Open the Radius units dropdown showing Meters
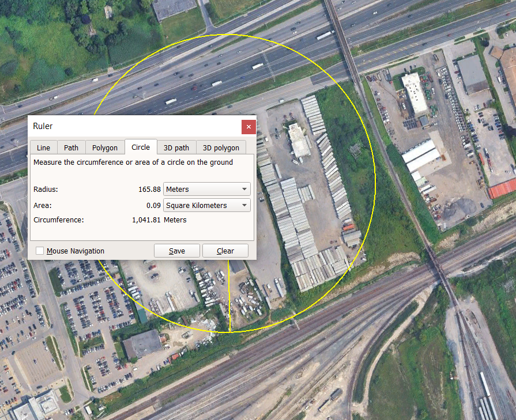The width and height of the screenshot is (516, 420). (x=207, y=189)
